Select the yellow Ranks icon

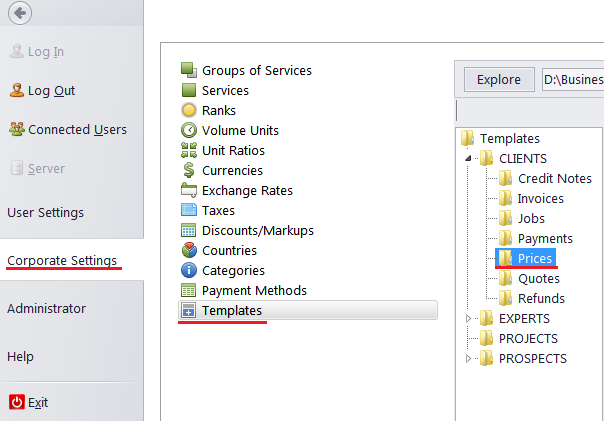point(189,110)
